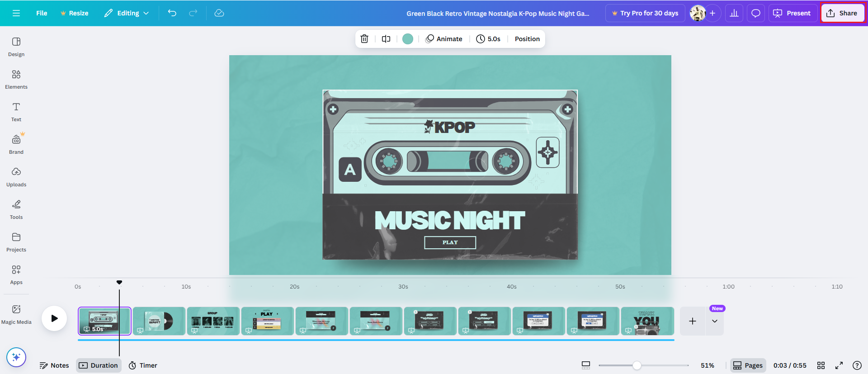Viewport: 868px width, 374px height.
Task: Open the File menu
Action: point(42,13)
